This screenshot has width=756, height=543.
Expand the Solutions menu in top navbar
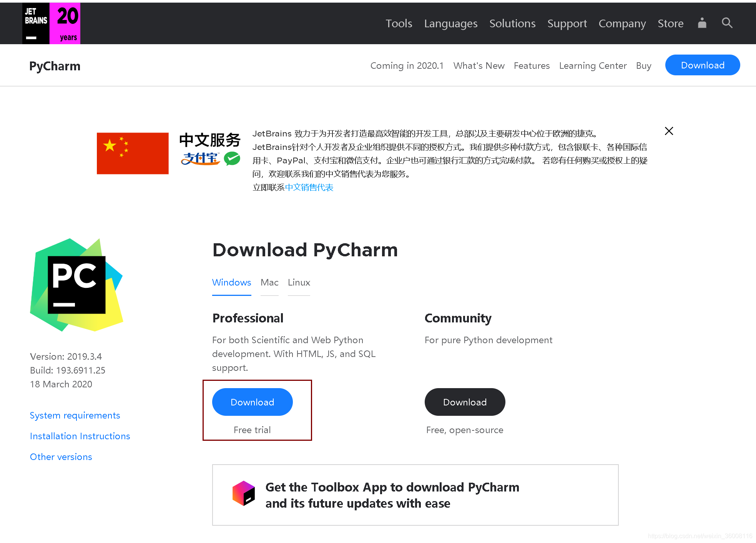pyautogui.click(x=512, y=23)
